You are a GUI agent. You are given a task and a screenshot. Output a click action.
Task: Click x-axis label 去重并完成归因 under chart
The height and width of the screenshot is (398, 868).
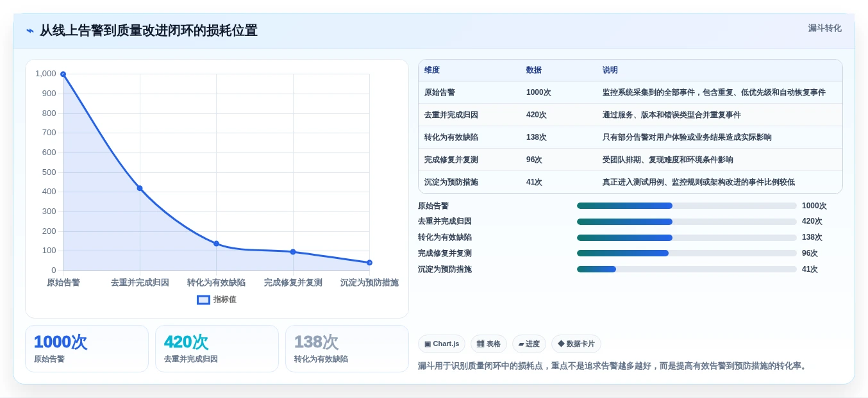(x=140, y=283)
